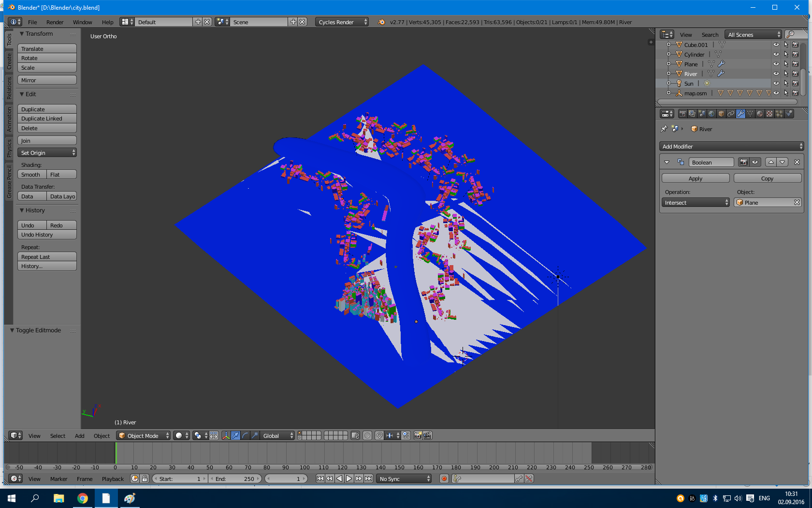
Task: Click the outliner search magnifier icon
Action: [790, 34]
